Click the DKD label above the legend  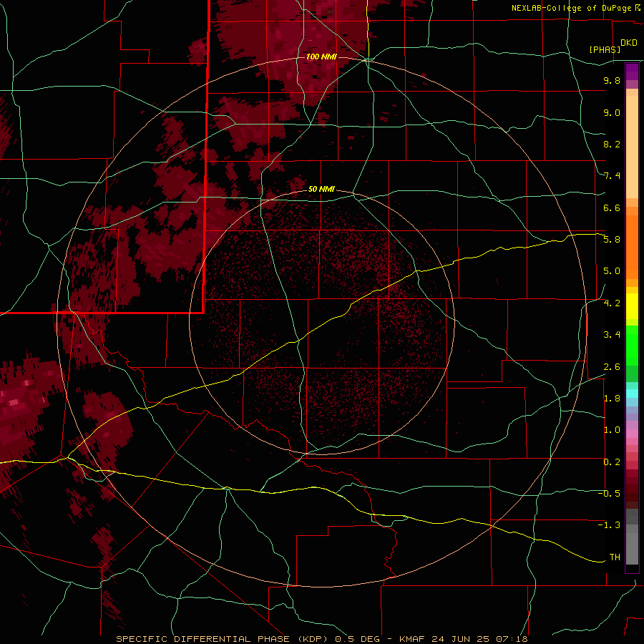629,43
